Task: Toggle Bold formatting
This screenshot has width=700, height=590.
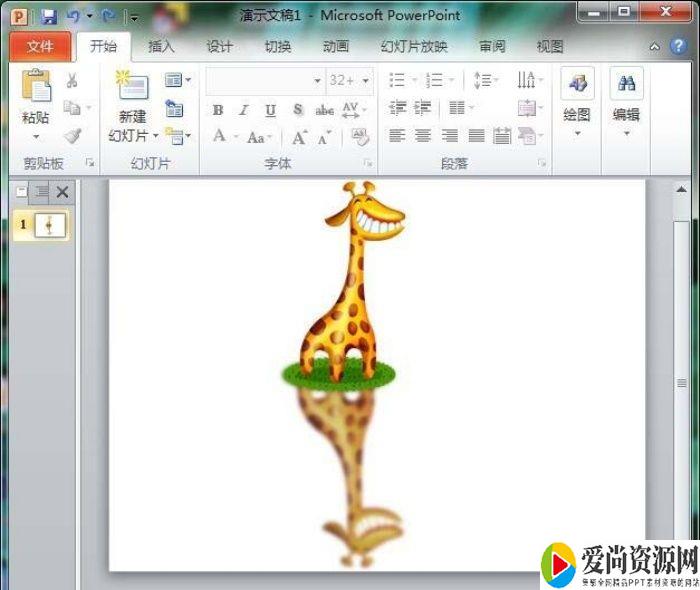Action: click(217, 110)
